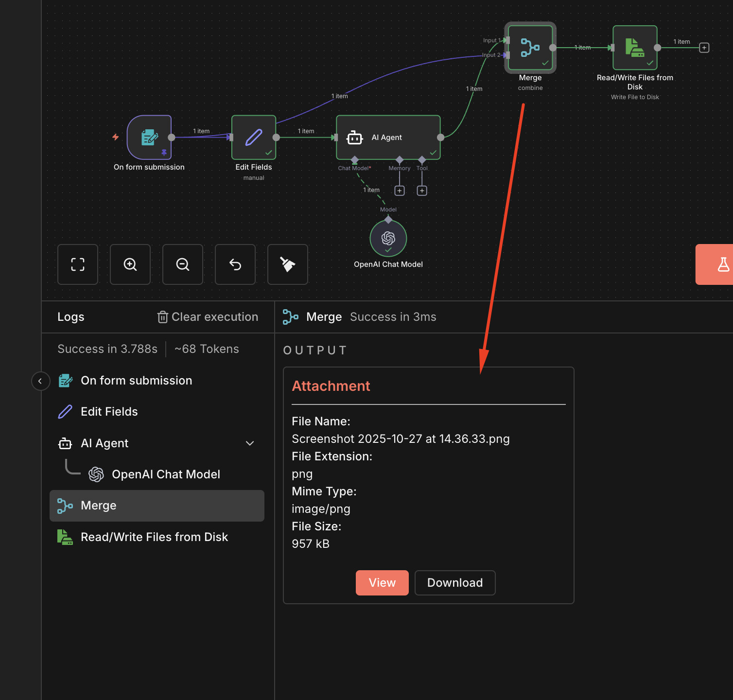
Task: Select the Merge node on canvas
Action: [x=530, y=48]
